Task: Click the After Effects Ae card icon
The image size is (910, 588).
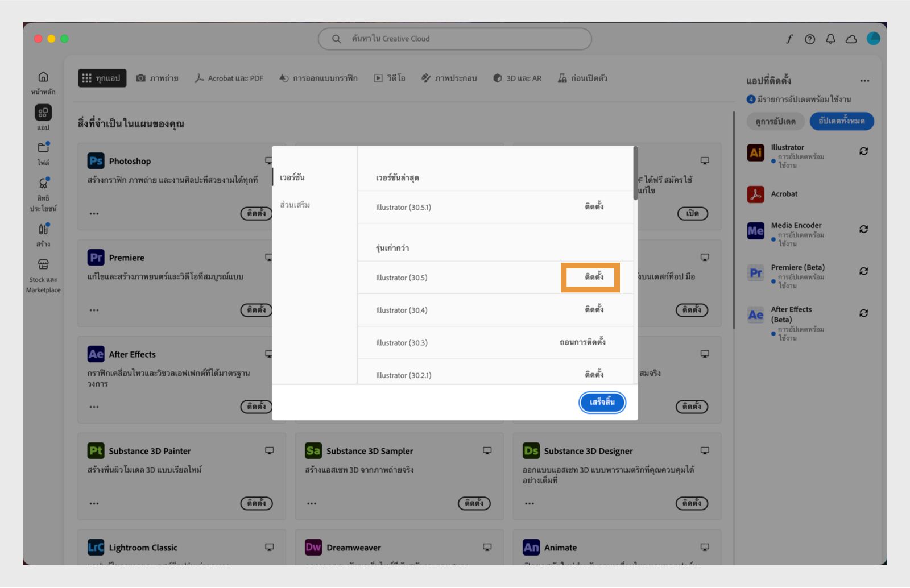Action: pos(96,354)
